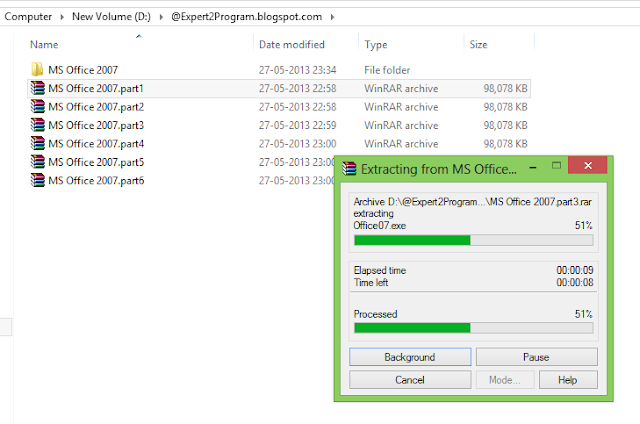Click the MS Office 2007.part1 WinRAR icon
The height and width of the screenshot is (424, 640).
pyautogui.click(x=38, y=88)
